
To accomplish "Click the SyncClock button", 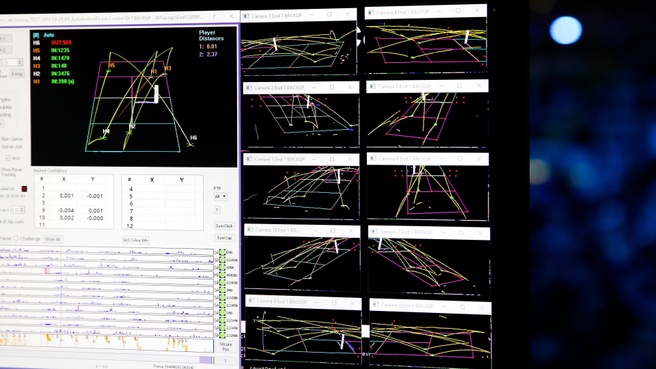I will (x=224, y=226).
